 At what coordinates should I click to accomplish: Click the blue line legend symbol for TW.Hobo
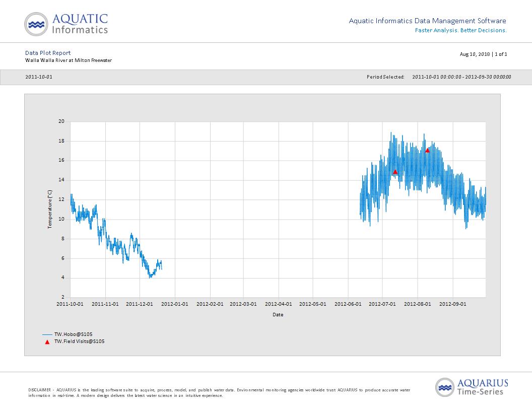coord(47,334)
